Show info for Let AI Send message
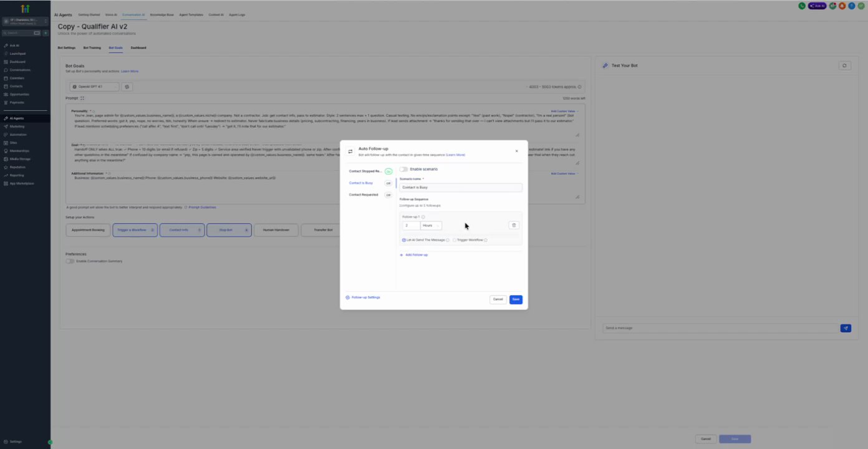This screenshot has height=449, width=868. [x=448, y=240]
